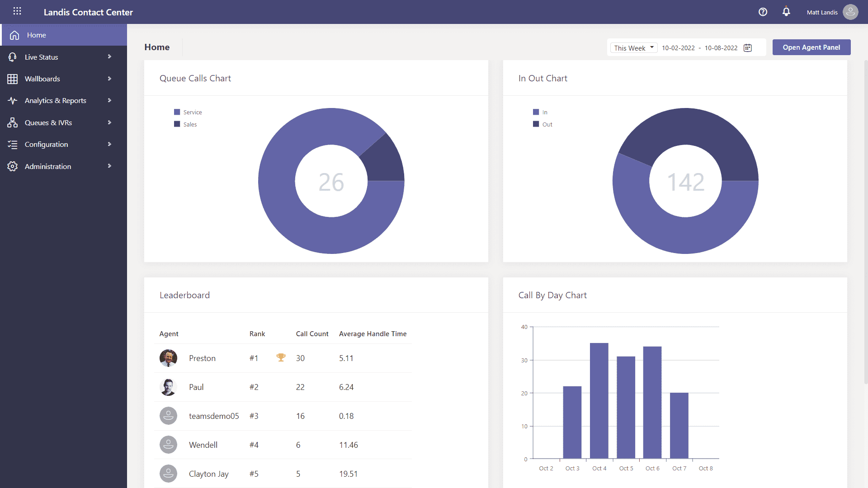
Task: Click the Wallboards grid icon
Action: point(12,78)
